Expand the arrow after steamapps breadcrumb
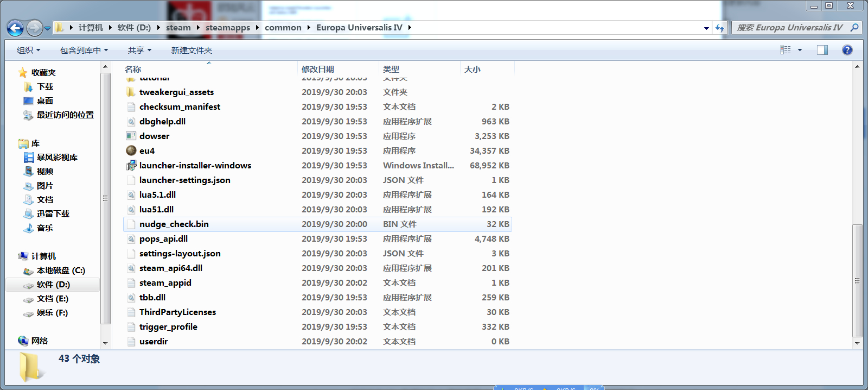 click(x=257, y=28)
